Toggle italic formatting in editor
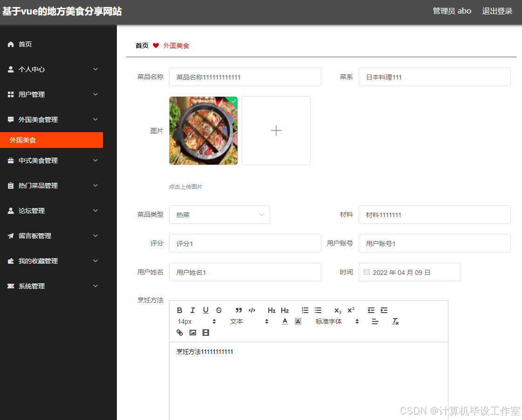The height and width of the screenshot is (420, 522). click(x=192, y=310)
